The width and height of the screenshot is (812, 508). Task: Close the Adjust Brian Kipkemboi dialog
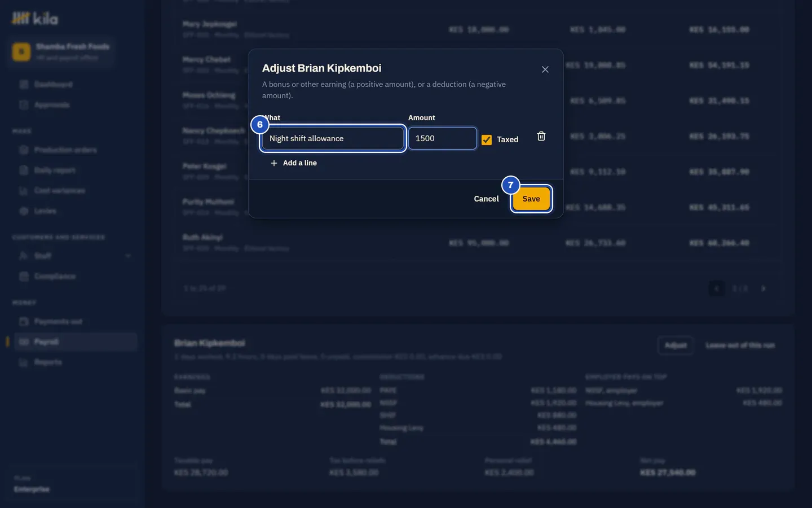tap(545, 69)
